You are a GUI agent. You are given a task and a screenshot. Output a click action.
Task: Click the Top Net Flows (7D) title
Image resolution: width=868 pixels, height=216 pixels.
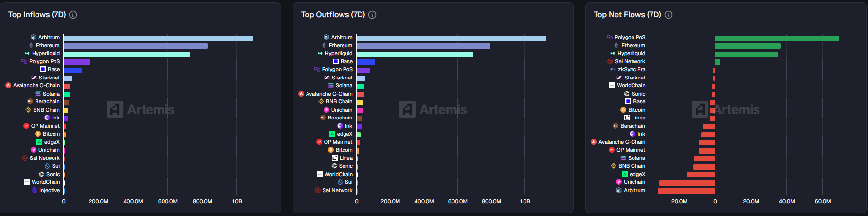627,15
